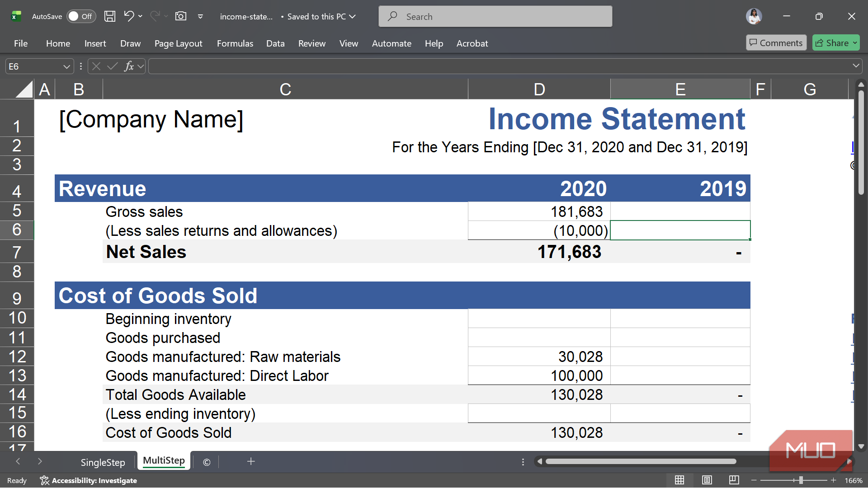Image resolution: width=868 pixels, height=488 pixels.
Task: Click the Search box in title bar
Action: click(x=495, y=17)
